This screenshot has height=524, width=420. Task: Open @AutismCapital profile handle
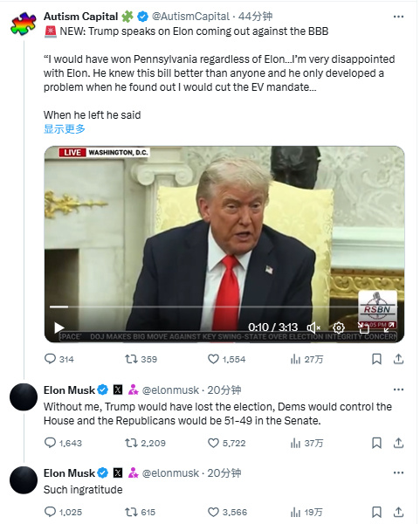click(190, 17)
